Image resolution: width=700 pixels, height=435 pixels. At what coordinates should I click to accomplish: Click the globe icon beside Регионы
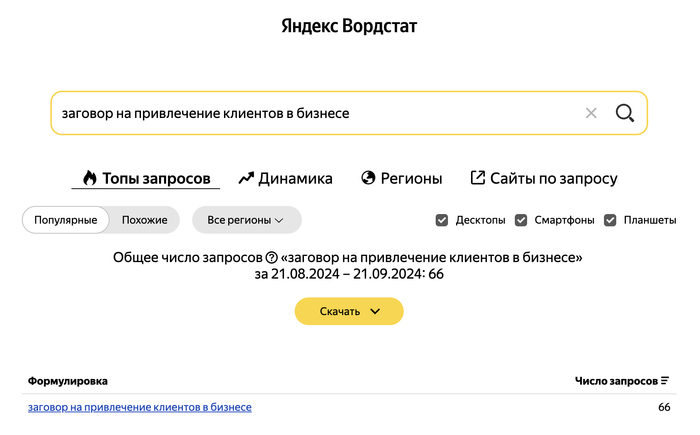[368, 178]
